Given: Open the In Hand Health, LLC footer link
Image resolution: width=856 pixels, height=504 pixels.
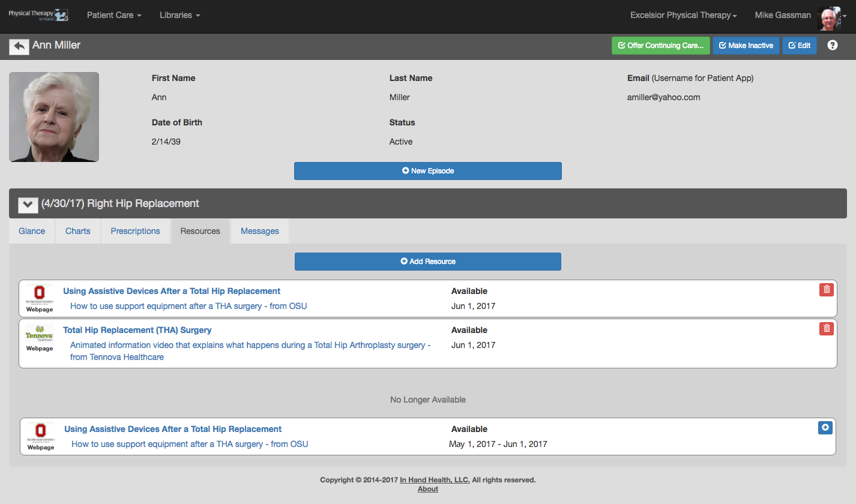Looking at the screenshot, I should click(435, 480).
